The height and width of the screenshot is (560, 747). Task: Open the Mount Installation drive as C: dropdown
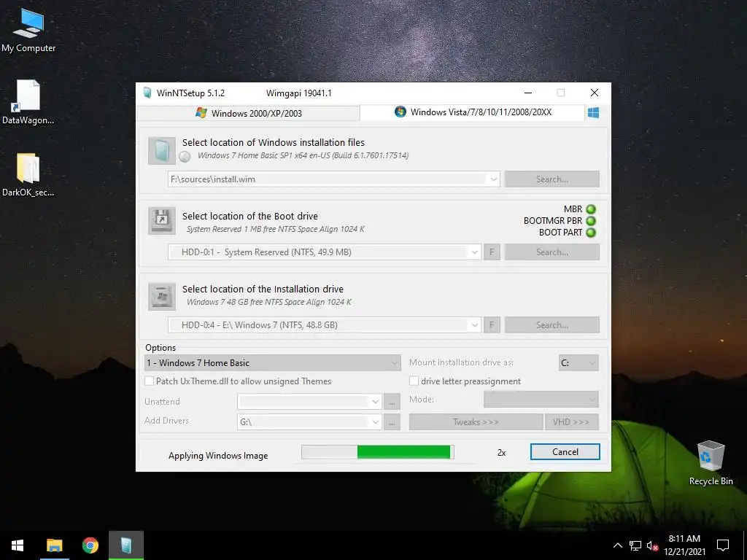578,363
